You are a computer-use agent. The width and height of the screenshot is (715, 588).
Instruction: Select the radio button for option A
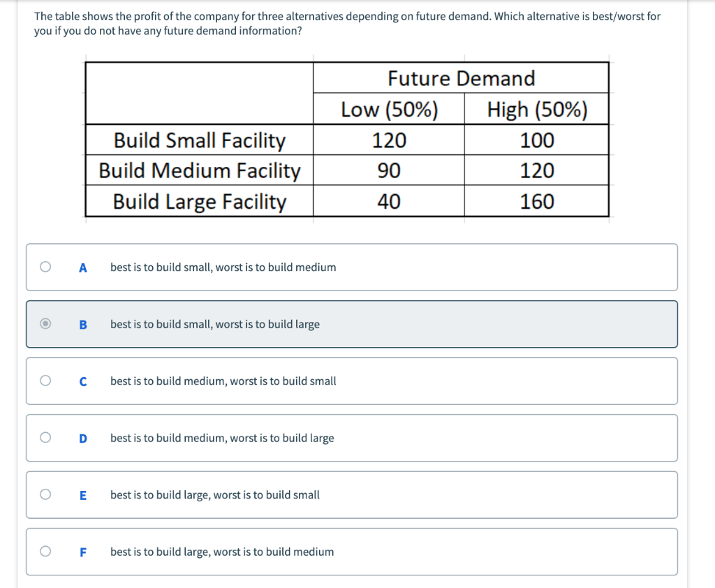(45, 267)
